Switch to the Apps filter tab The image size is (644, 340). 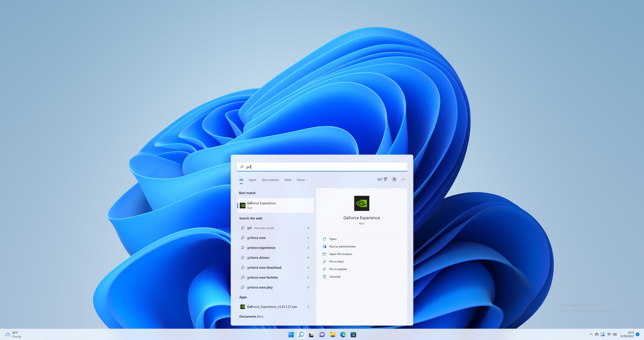pyautogui.click(x=252, y=180)
